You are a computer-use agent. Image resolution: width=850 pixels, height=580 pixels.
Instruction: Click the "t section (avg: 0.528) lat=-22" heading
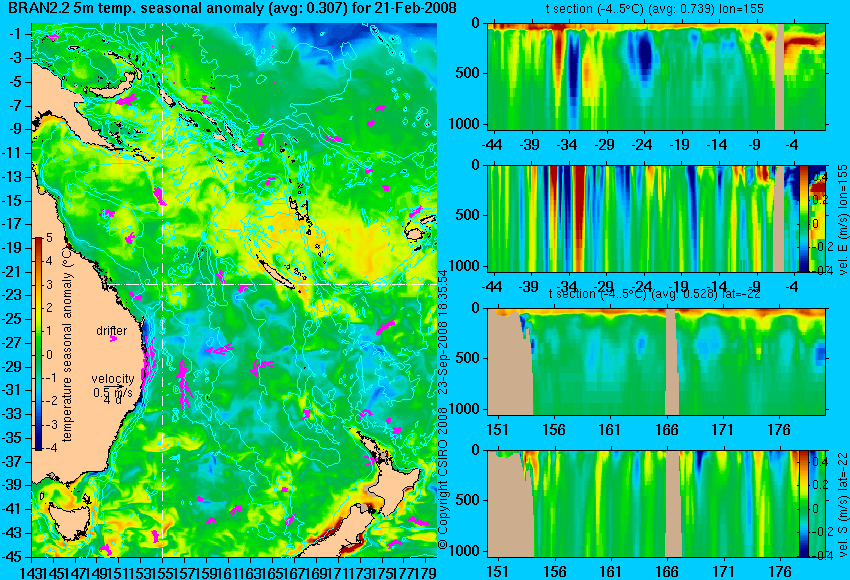click(654, 294)
